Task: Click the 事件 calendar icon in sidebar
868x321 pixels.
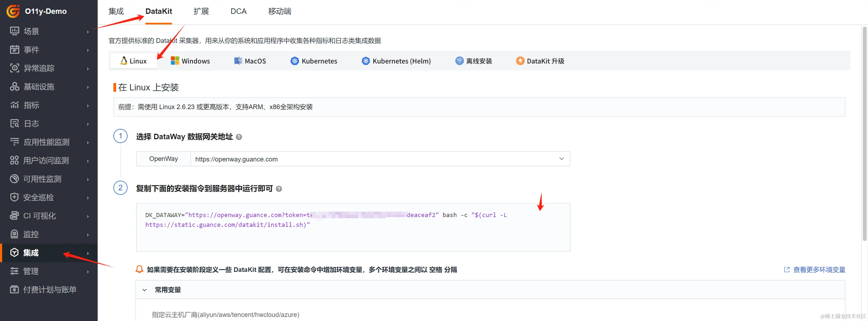Action: [x=14, y=50]
